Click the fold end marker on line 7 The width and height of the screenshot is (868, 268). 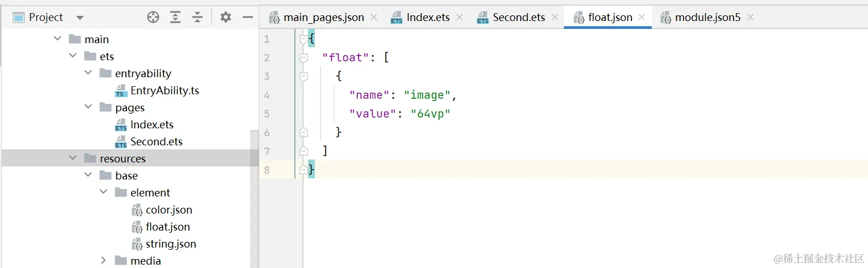coord(304,150)
